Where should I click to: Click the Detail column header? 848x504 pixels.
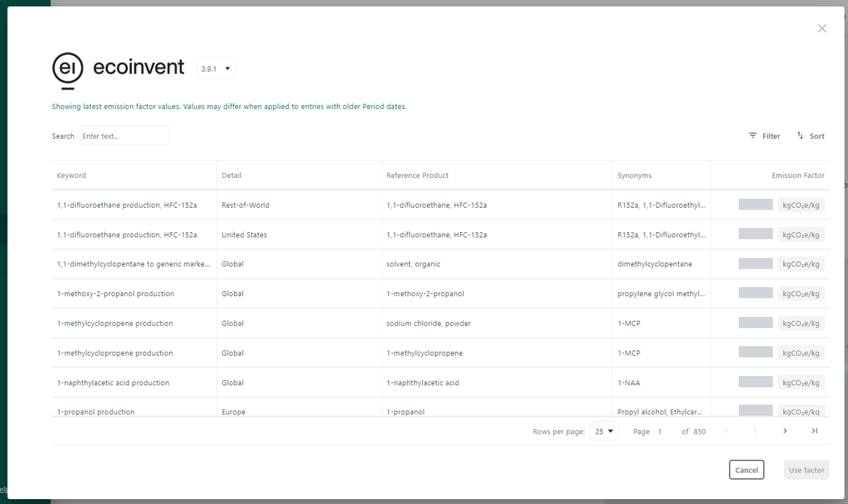click(x=232, y=176)
